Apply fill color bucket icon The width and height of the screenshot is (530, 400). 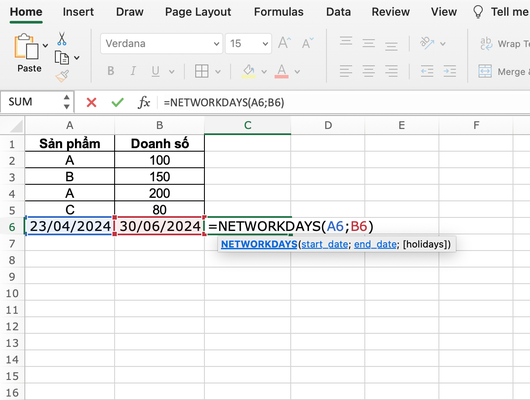click(248, 71)
